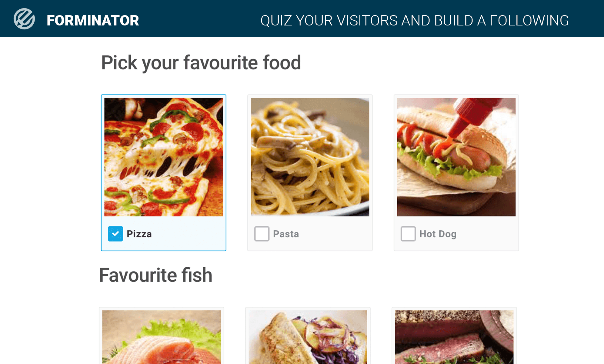Select the seared tuna photo
Screen dimensions: 604x364
pos(454,337)
